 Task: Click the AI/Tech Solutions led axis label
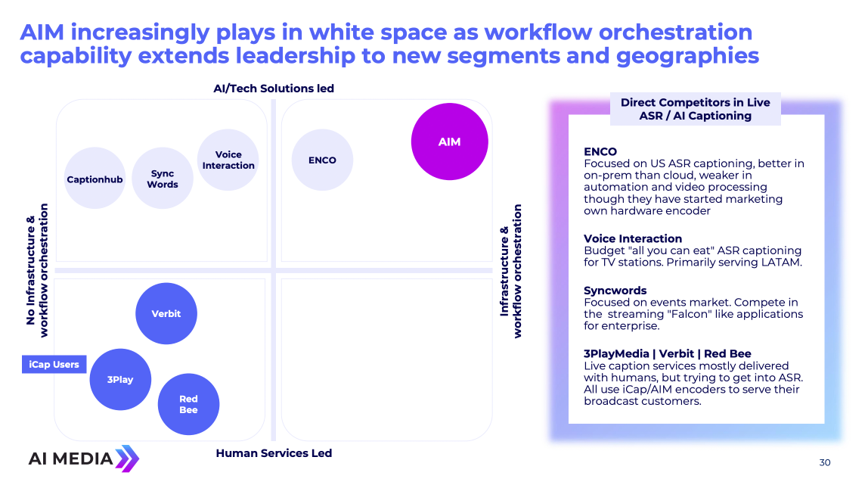pos(274,89)
